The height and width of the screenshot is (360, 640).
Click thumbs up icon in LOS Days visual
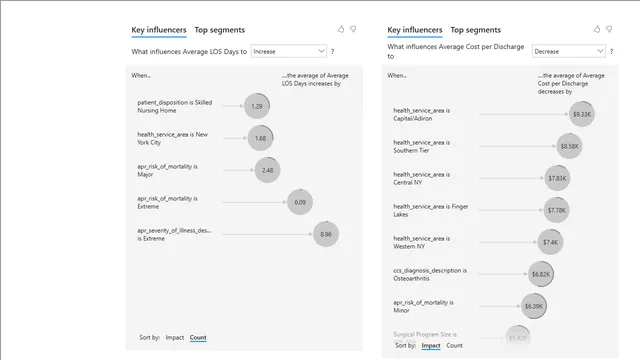(341, 29)
